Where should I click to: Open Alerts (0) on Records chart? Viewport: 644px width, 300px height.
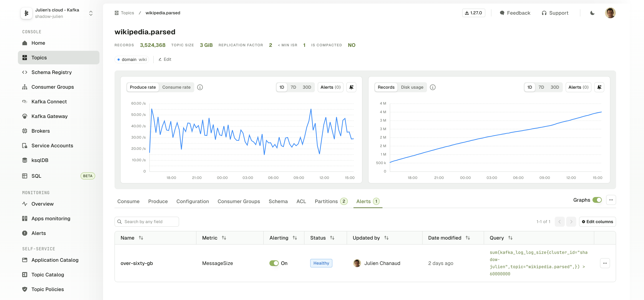tap(578, 87)
